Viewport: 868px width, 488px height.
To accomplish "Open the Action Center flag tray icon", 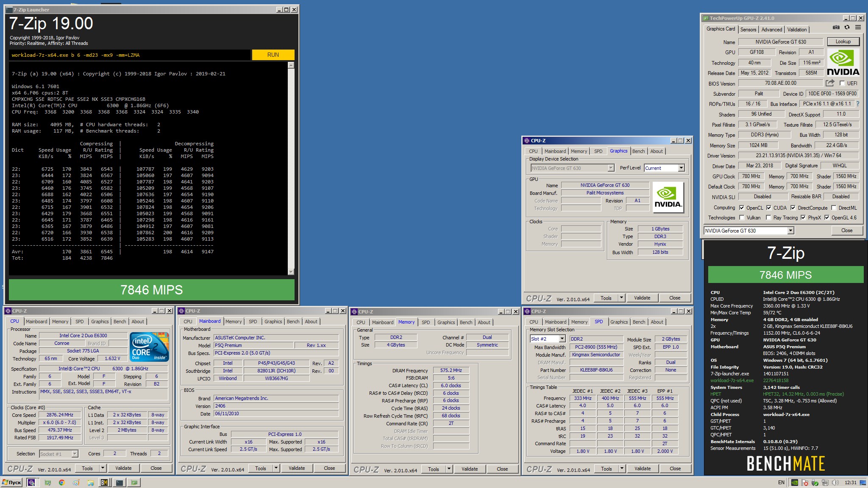I will pos(805,482).
